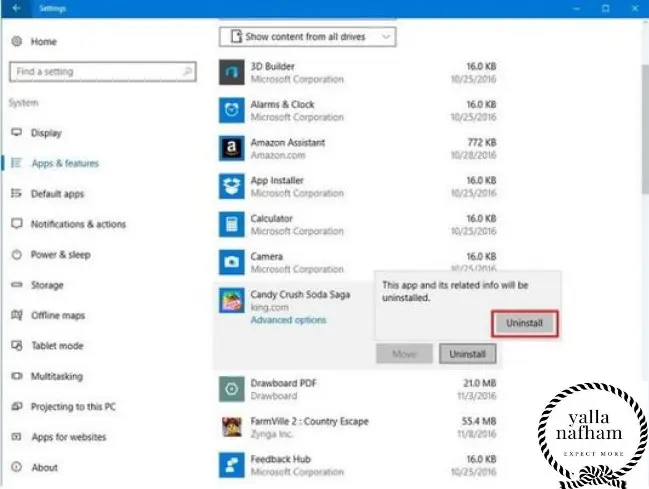The height and width of the screenshot is (489, 649).
Task: Select the Camera app icon
Action: 231,262
